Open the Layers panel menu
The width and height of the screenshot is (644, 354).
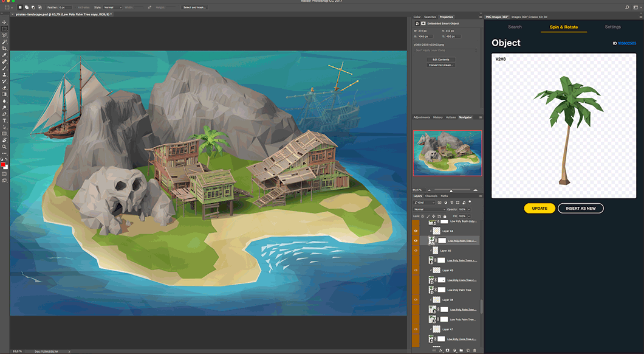click(481, 196)
